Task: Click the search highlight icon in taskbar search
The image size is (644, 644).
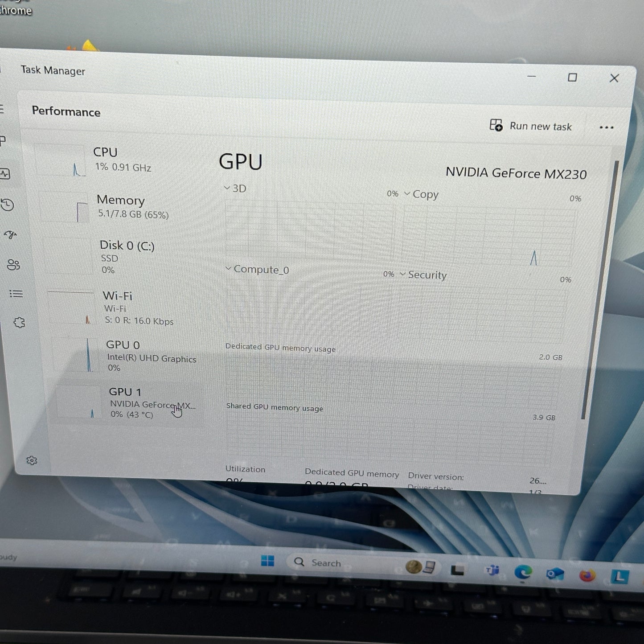Action: pyautogui.click(x=420, y=567)
